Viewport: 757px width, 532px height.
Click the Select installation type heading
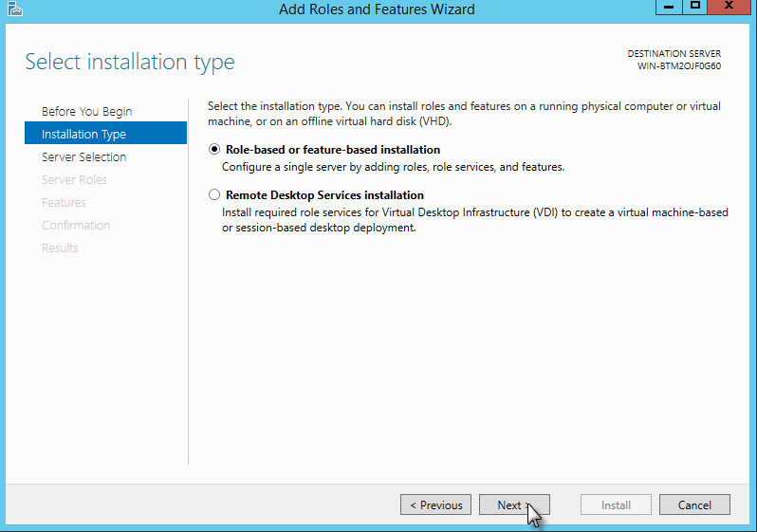(129, 63)
